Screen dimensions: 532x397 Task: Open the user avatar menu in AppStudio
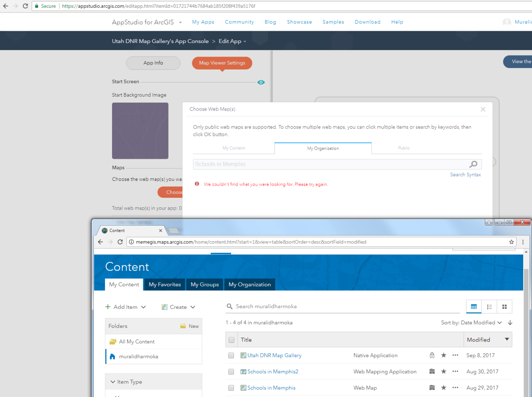click(507, 22)
